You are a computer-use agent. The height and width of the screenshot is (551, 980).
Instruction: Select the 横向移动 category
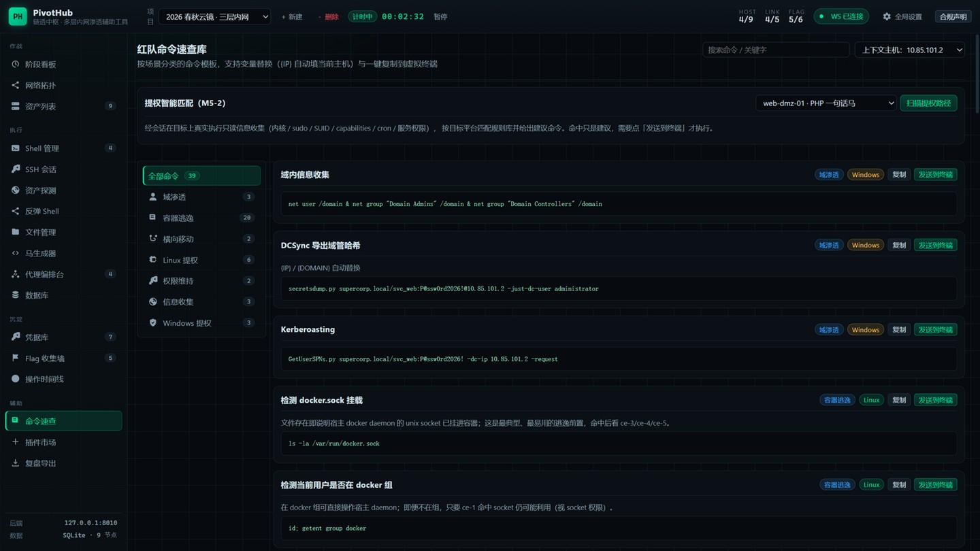pos(201,239)
